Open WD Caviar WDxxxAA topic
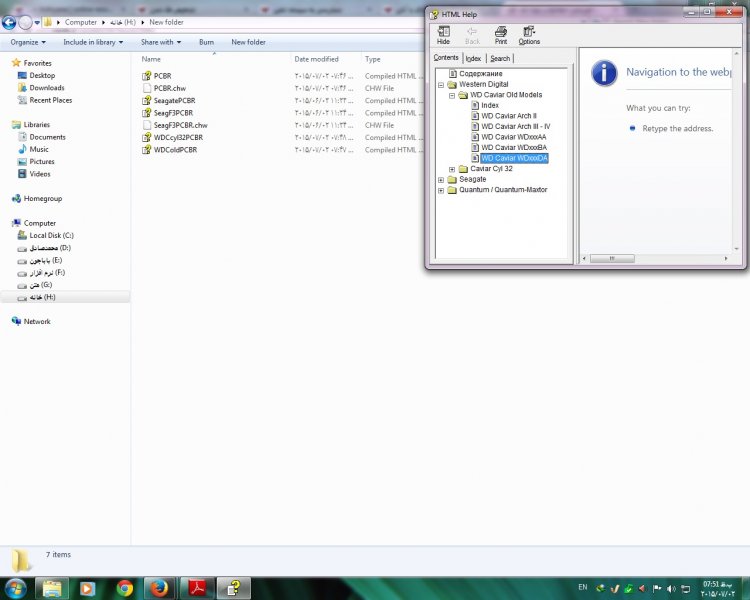 [x=514, y=137]
